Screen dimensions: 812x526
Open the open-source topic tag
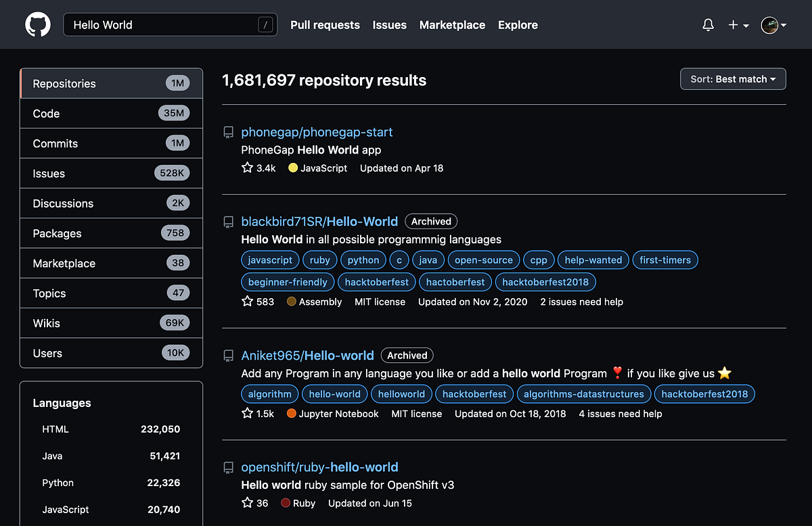tap(484, 260)
